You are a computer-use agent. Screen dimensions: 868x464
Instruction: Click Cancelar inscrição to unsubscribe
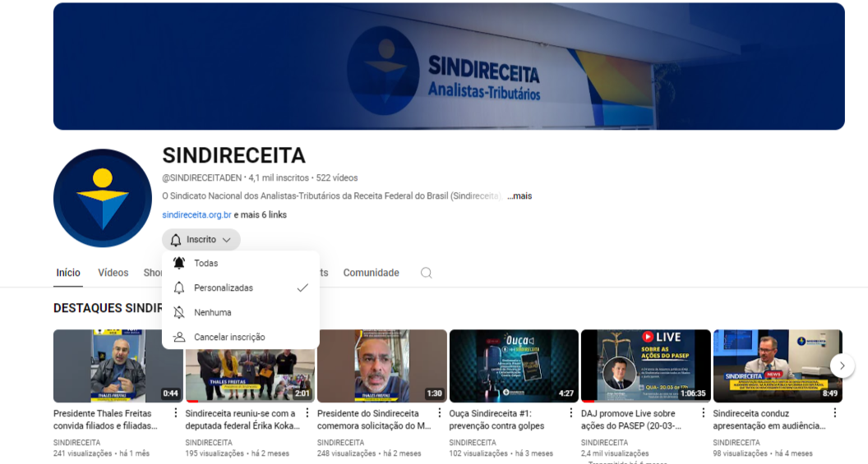229,338
